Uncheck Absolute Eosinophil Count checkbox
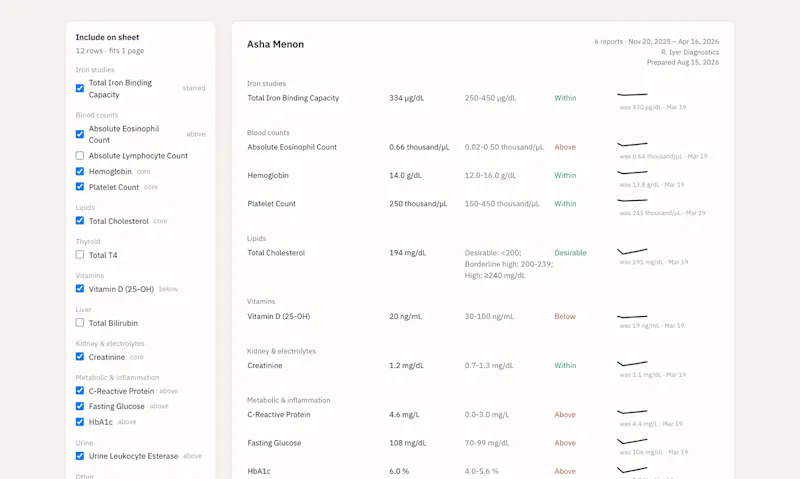Image resolution: width=800 pixels, height=479 pixels. point(80,134)
